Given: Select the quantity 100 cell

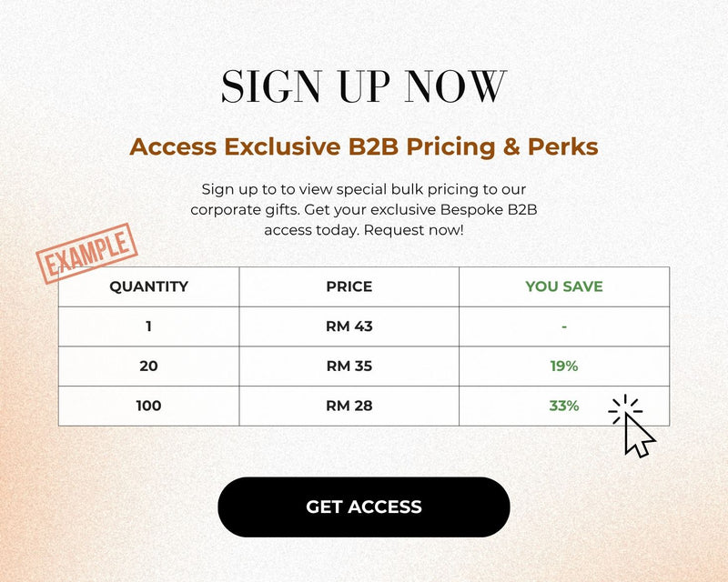Looking at the screenshot, I should coord(148,406).
